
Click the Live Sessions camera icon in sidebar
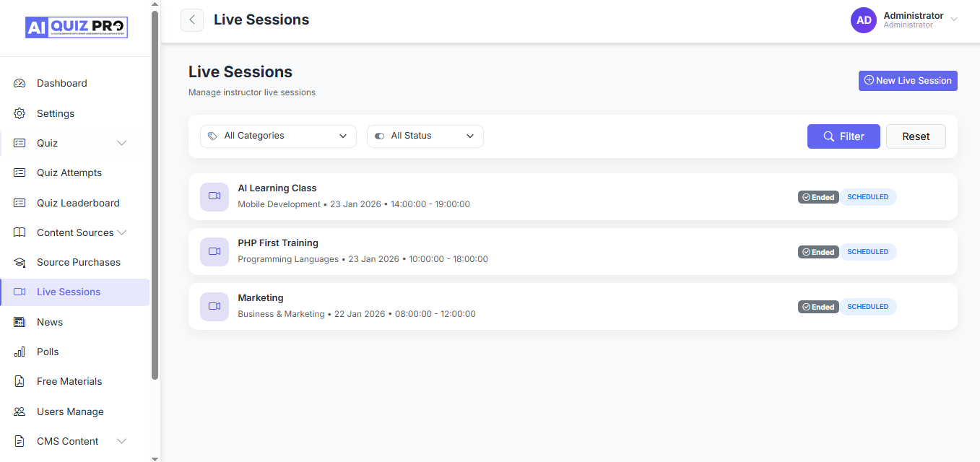(19, 292)
